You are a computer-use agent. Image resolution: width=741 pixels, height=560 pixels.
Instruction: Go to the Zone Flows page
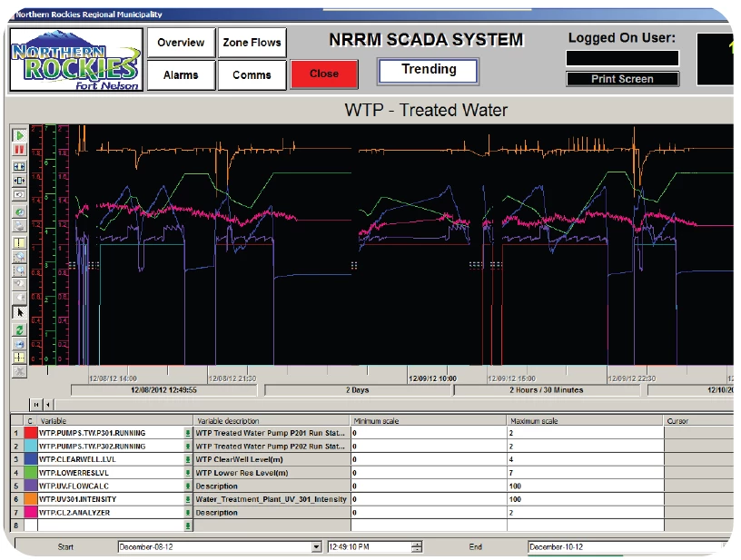point(252,43)
